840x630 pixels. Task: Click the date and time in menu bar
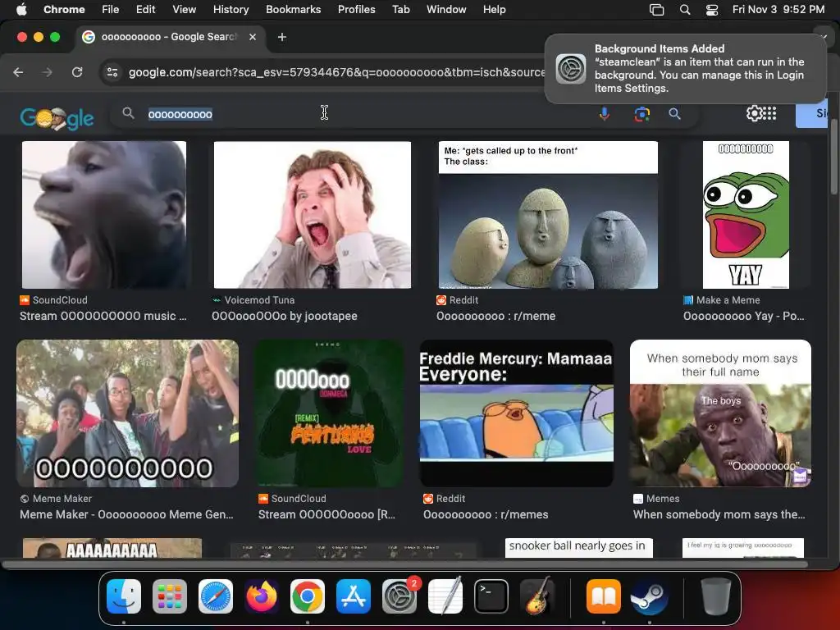point(778,9)
